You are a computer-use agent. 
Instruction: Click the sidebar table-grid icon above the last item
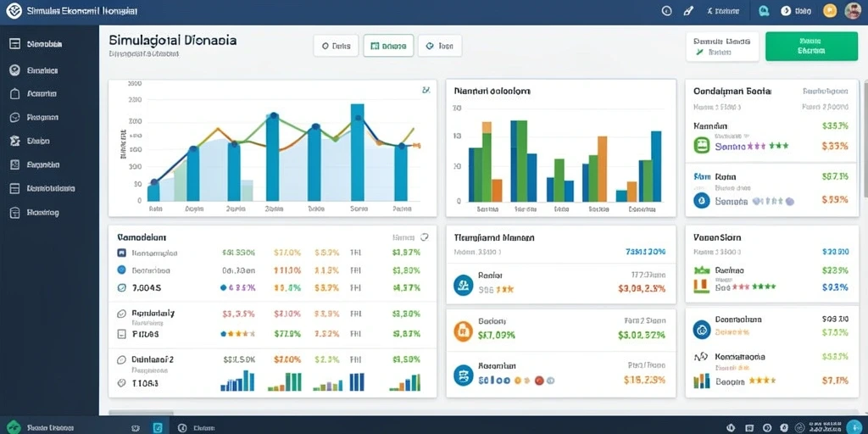[15, 188]
